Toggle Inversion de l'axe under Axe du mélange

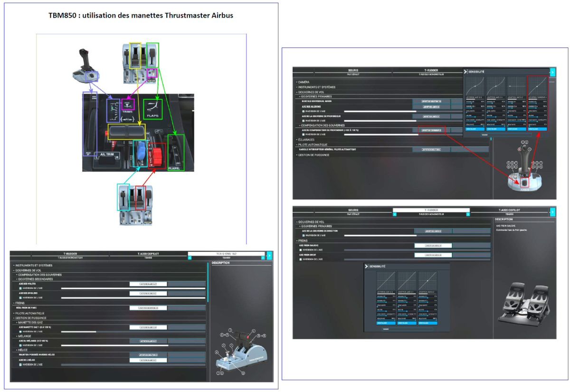click(20, 345)
